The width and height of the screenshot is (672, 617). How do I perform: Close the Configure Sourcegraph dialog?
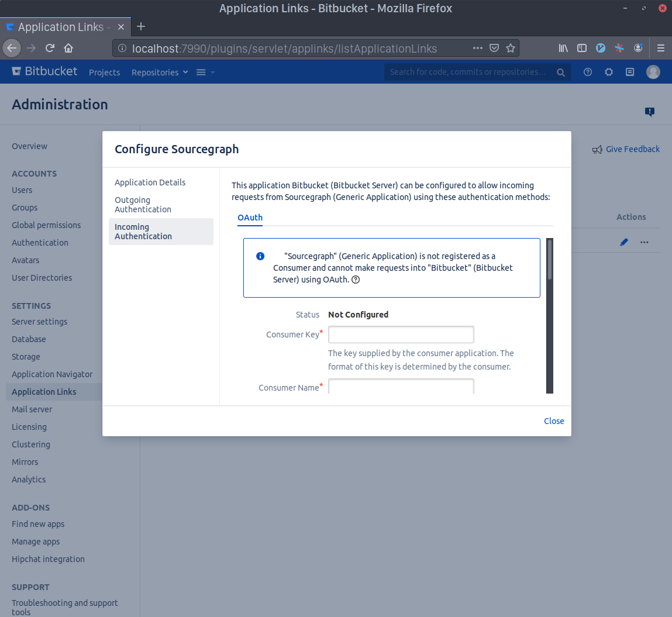point(554,421)
